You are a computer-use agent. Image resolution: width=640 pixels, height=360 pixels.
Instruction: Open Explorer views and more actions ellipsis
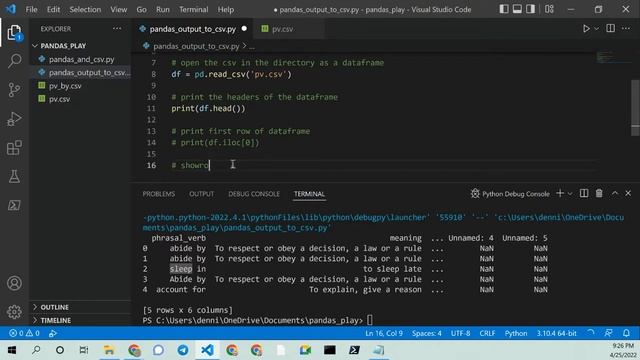pos(117,29)
